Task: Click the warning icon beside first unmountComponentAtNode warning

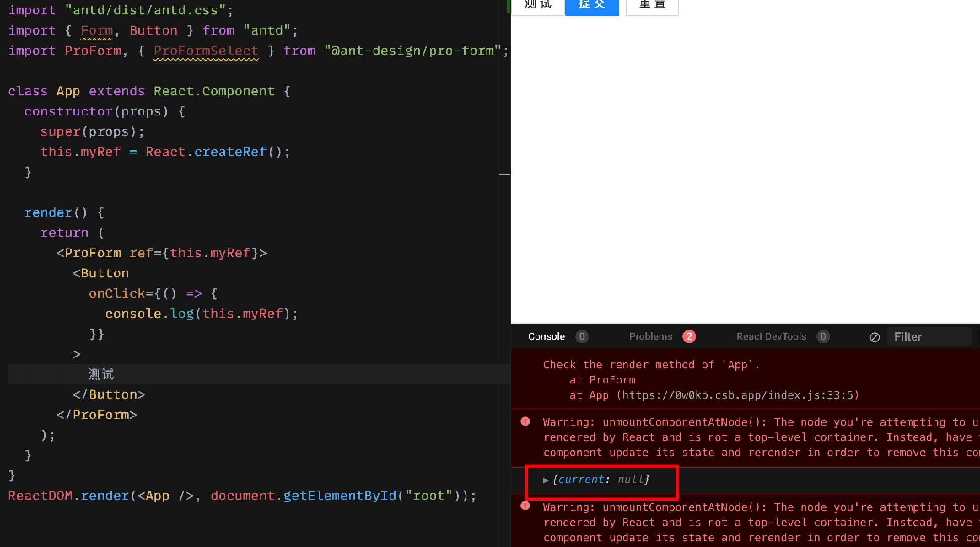Action: coord(525,422)
